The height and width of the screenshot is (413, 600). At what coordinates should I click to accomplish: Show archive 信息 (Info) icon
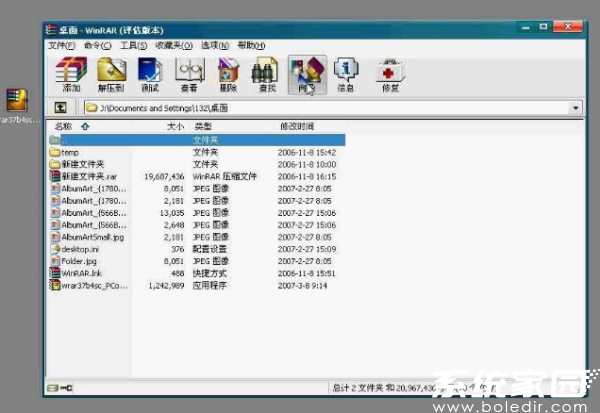[x=346, y=75]
